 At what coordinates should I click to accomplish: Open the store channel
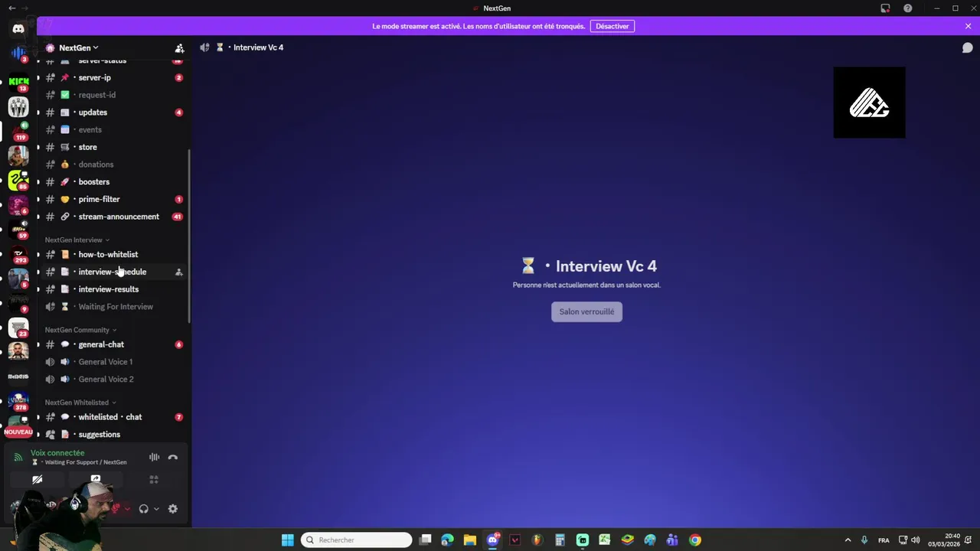(114, 147)
